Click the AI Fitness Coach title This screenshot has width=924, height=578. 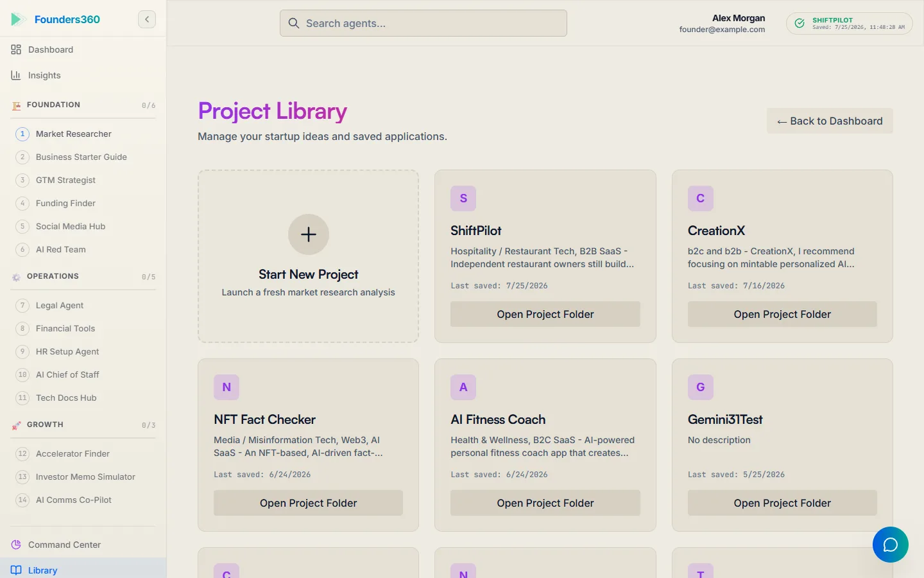[498, 419]
